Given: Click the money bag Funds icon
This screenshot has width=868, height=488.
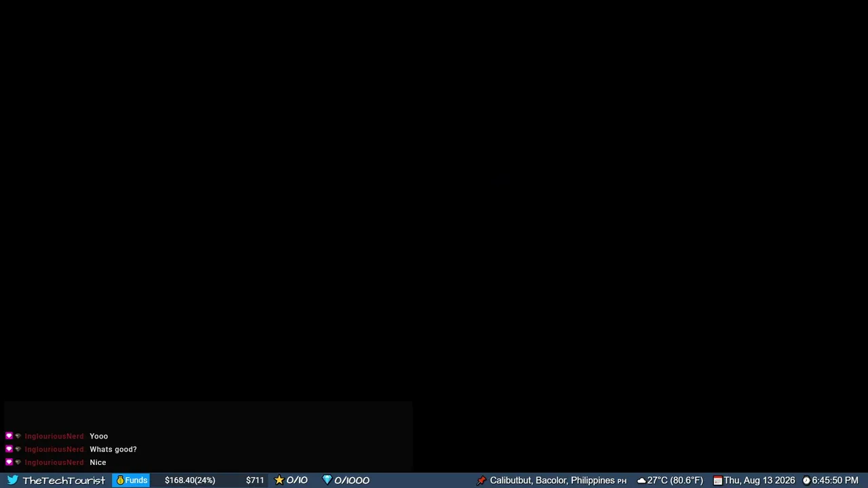Looking at the screenshot, I should [x=120, y=480].
